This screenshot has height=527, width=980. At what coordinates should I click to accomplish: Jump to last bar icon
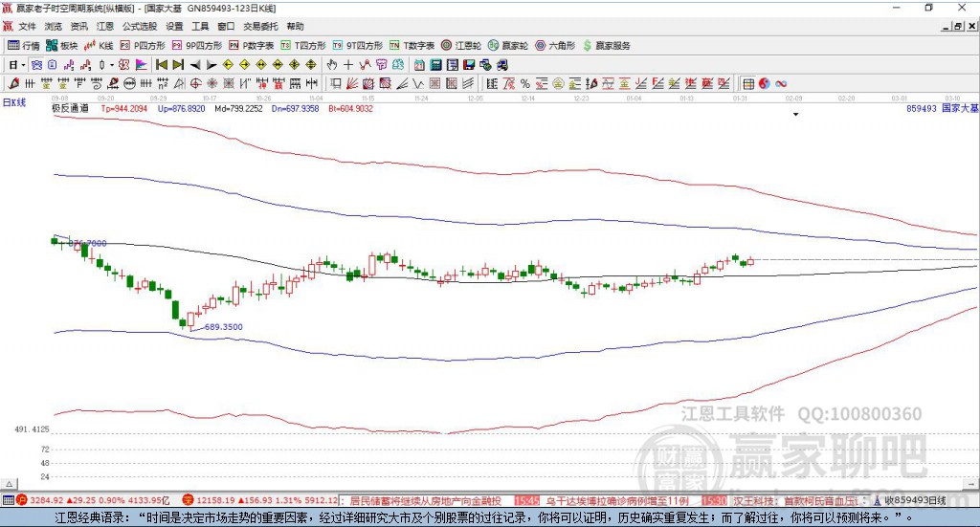tap(178, 65)
